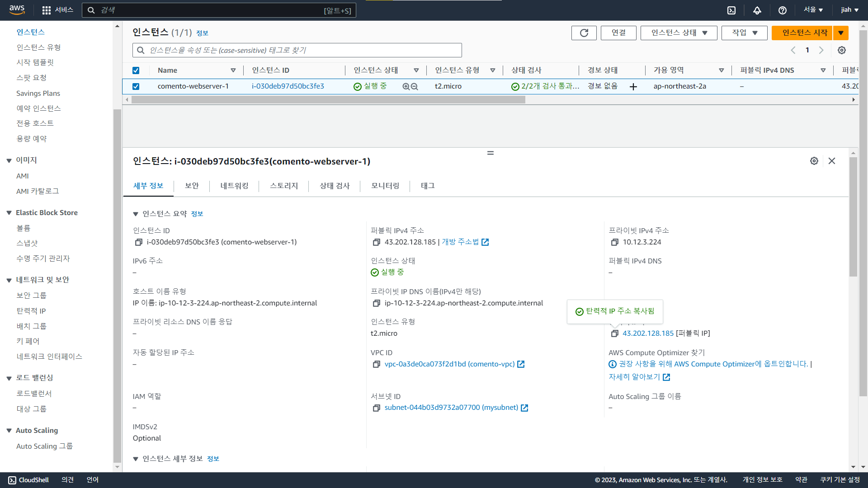
Task: Collapse the Auto Scaling section
Action: (x=9, y=431)
